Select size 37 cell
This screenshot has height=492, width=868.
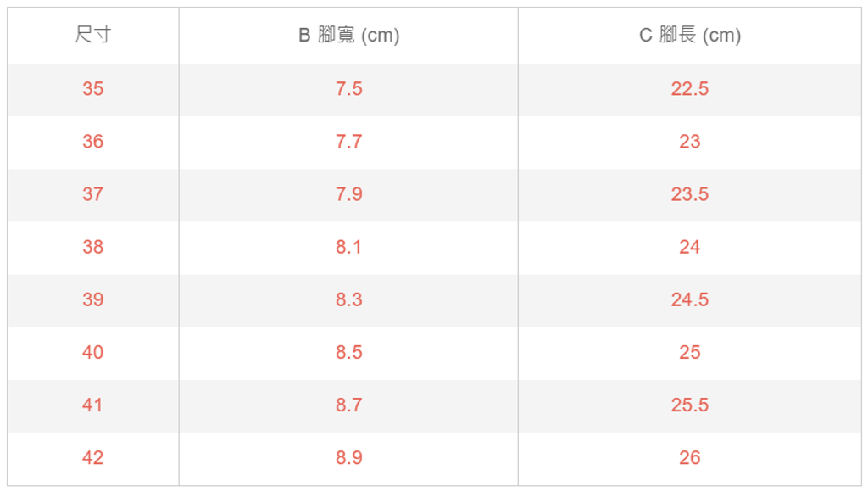coord(93,194)
